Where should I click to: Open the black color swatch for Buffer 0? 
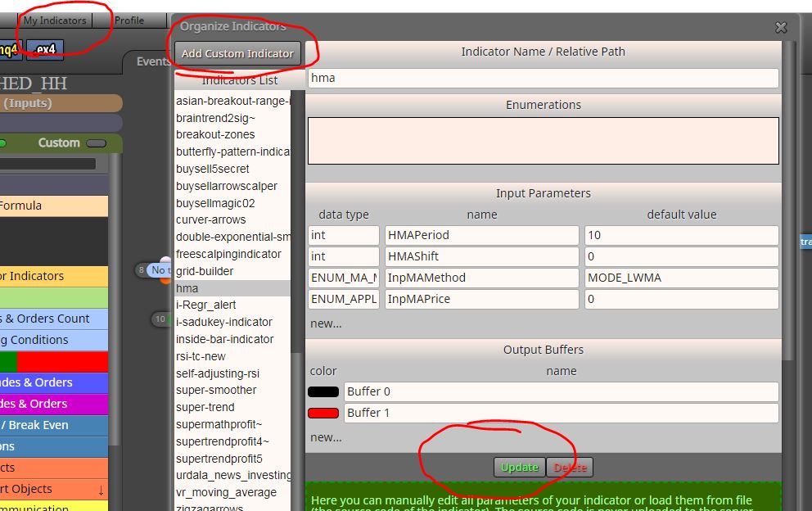coord(323,391)
